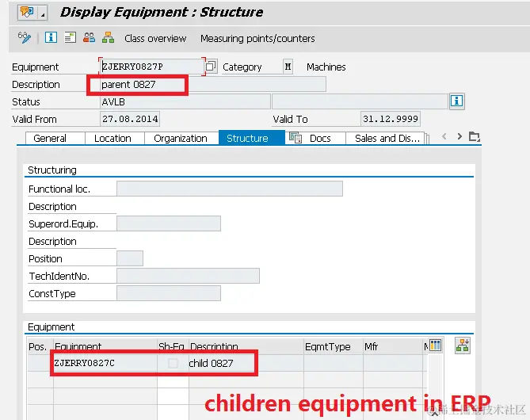
Task: Click the Equipment number field ZJERRY0827P
Action: (x=152, y=67)
